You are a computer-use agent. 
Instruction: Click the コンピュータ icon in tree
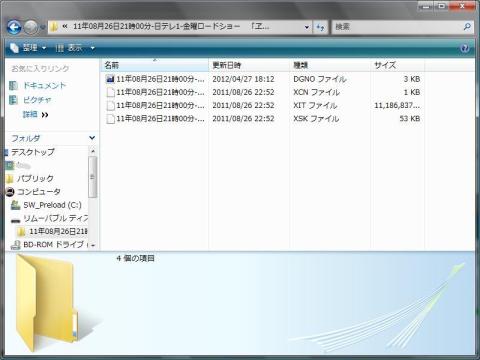pyautogui.click(x=10, y=192)
